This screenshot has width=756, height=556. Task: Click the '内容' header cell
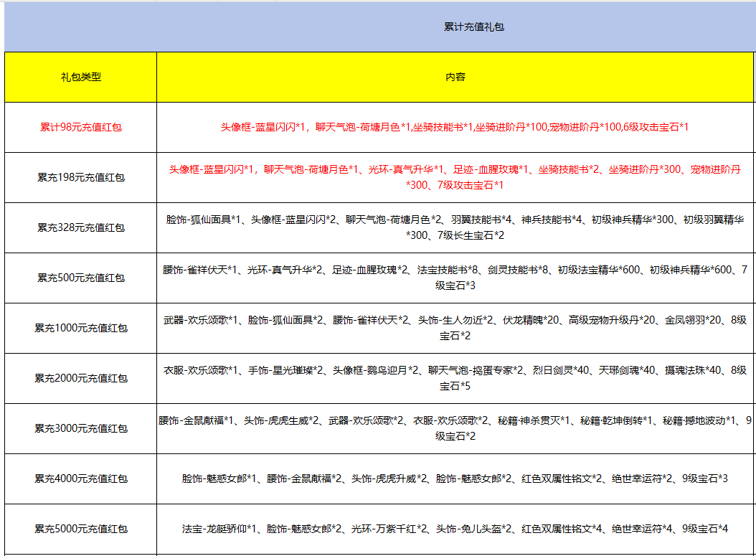click(455, 77)
